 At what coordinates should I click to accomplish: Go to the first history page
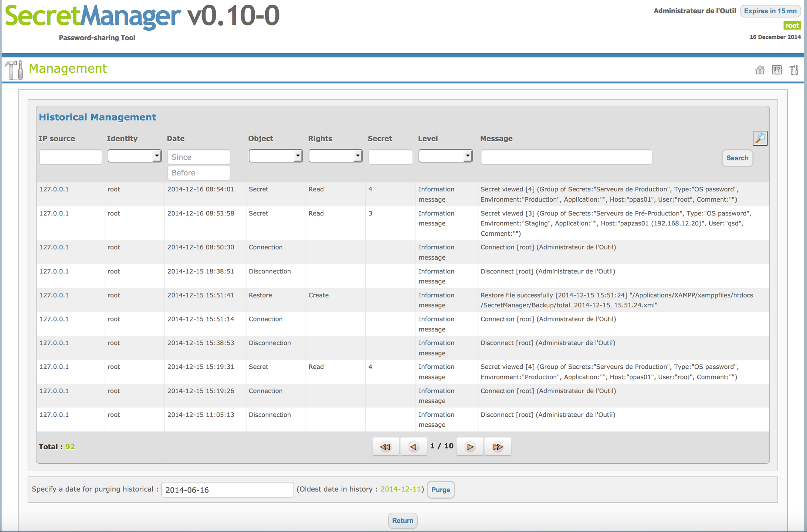(x=386, y=447)
